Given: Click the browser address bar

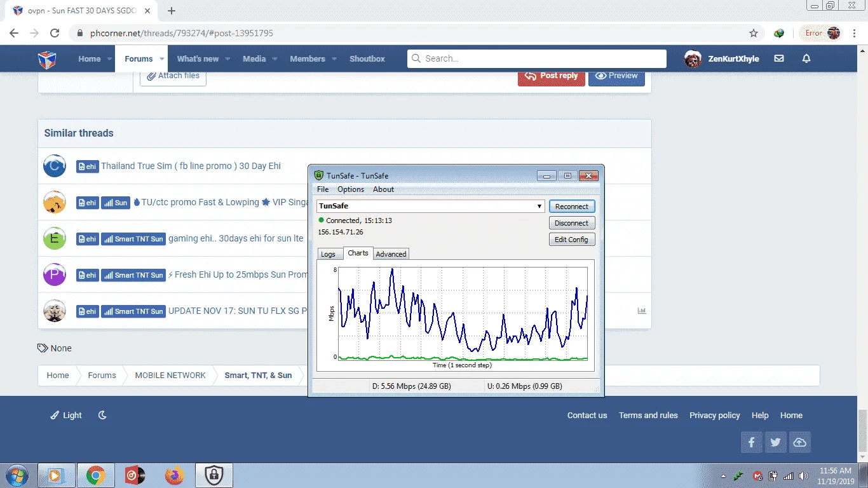Looking at the screenshot, I should tap(407, 33).
